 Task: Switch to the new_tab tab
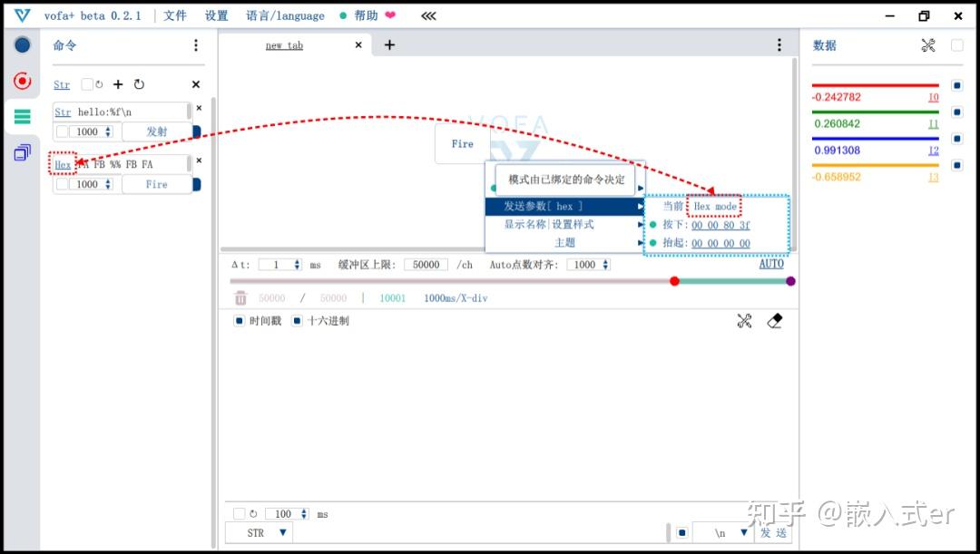[x=284, y=44]
